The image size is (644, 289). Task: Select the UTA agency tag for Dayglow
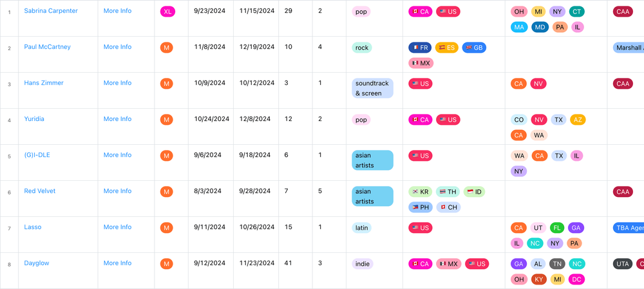tap(623, 265)
